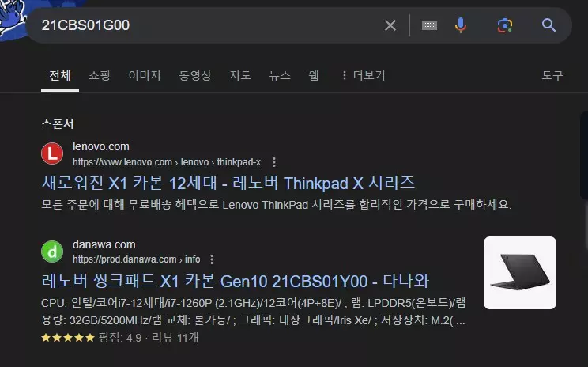Search by image using the Lens camera icon
Screen dimensions: 588x367
[505, 25]
